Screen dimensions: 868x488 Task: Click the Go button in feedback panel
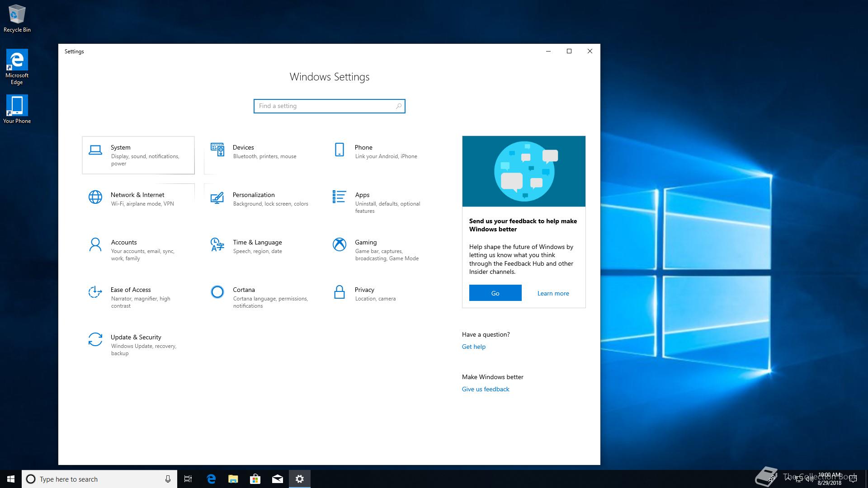tap(495, 293)
